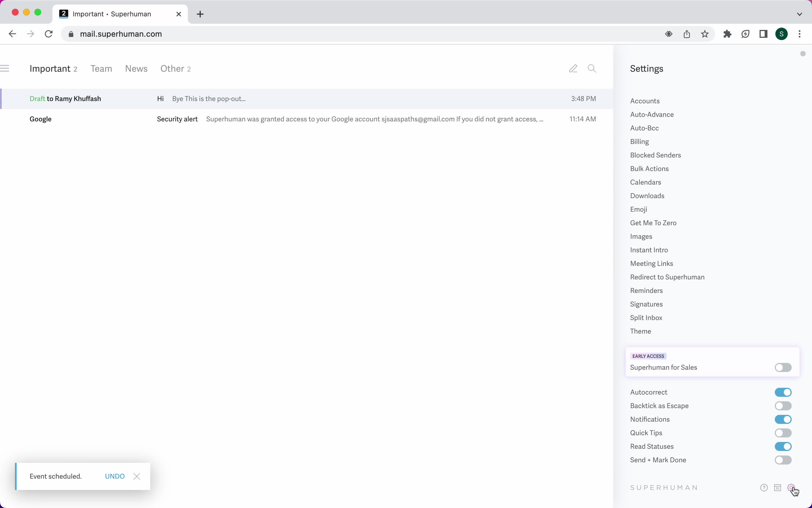Open Reminders settings

646,291
